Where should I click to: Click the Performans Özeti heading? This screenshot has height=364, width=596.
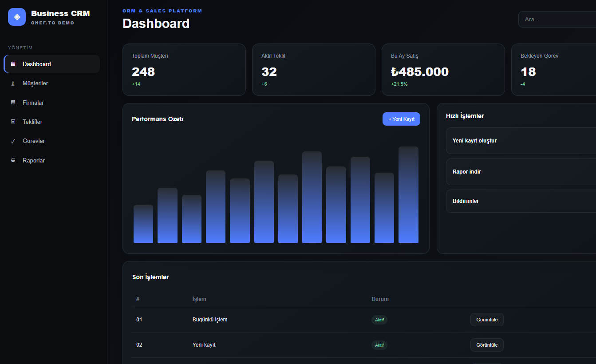pos(158,119)
